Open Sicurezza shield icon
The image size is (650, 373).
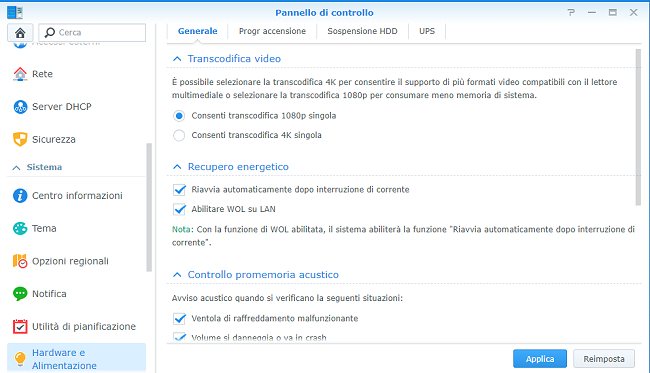(x=20, y=140)
